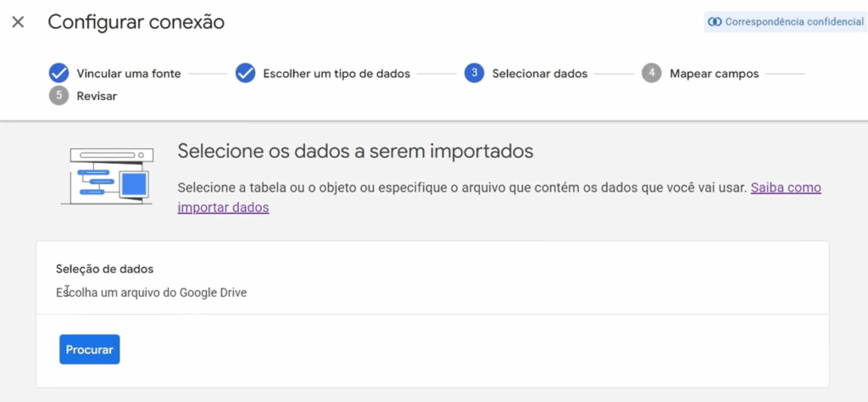Open the Revisar step label
This screenshot has width=868, height=402.
pos(97,96)
